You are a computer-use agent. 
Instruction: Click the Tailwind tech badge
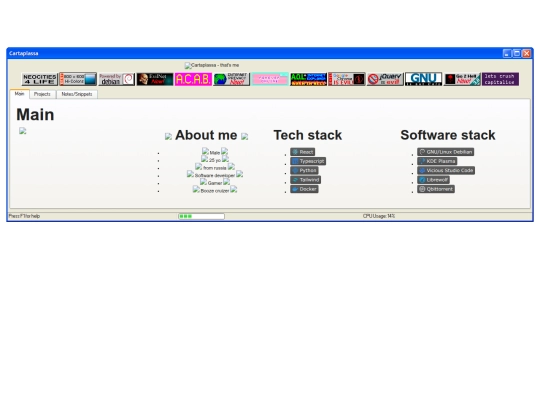tap(305, 180)
